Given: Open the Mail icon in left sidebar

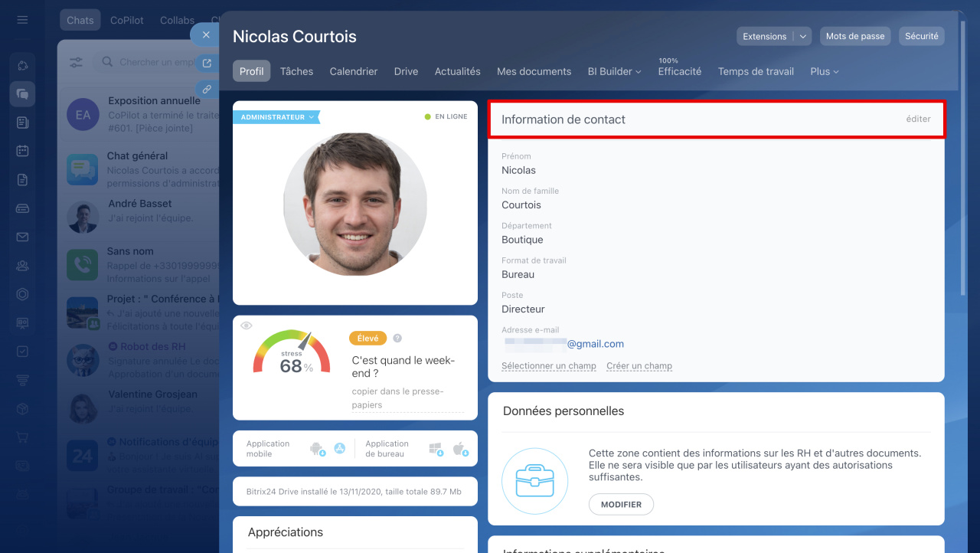Looking at the screenshot, I should (22, 237).
